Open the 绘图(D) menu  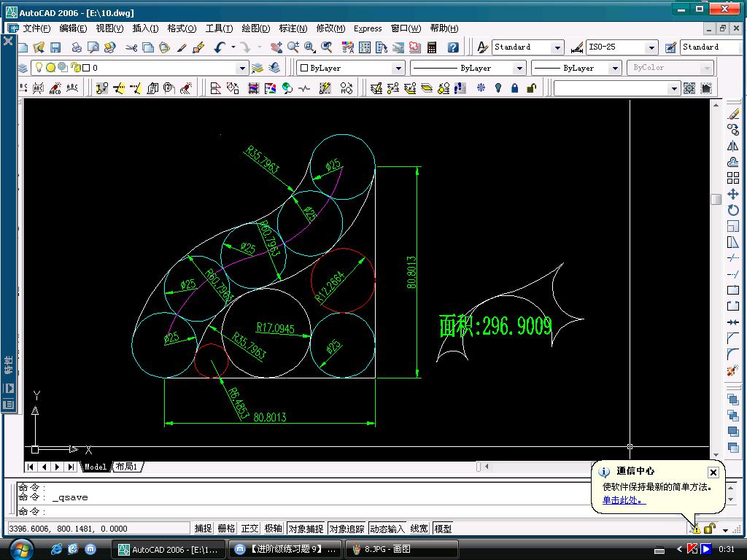tap(256, 28)
